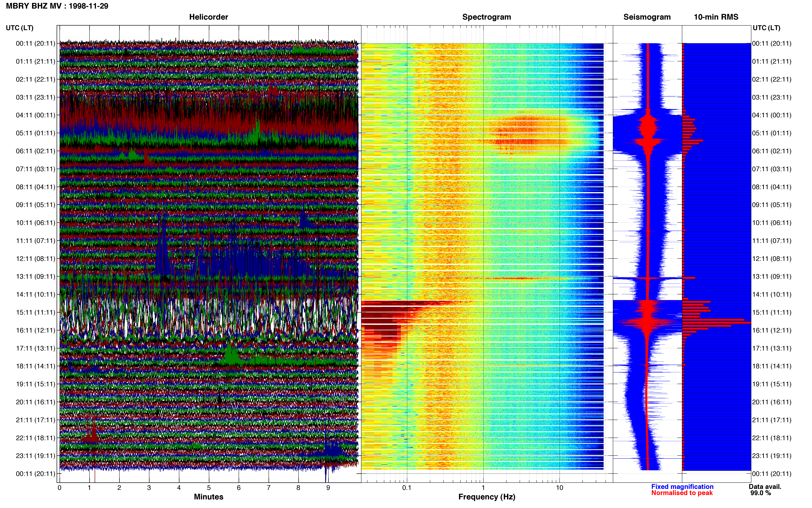Screen dimensions: 812x508
Task: Click the right '14:11 (10:11)' time label
Action: (x=772, y=295)
